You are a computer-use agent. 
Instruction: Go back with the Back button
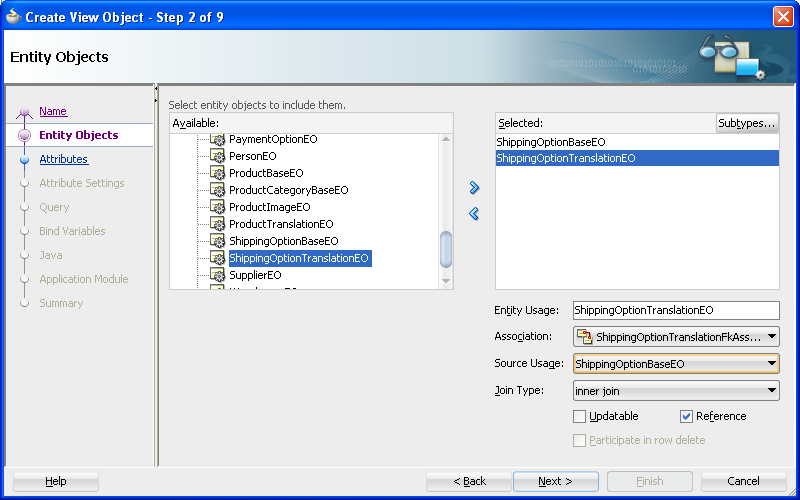(x=469, y=481)
